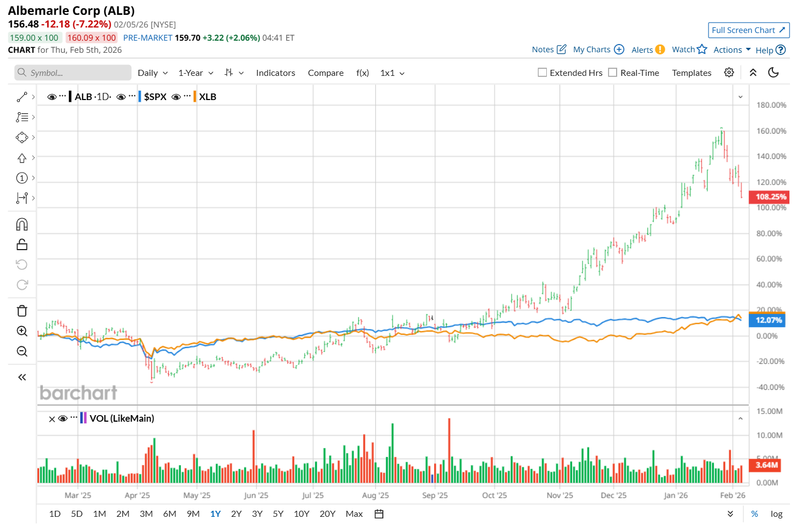The width and height of the screenshot is (812, 530).
Task: Select the 5Y time range
Action: [x=278, y=514]
